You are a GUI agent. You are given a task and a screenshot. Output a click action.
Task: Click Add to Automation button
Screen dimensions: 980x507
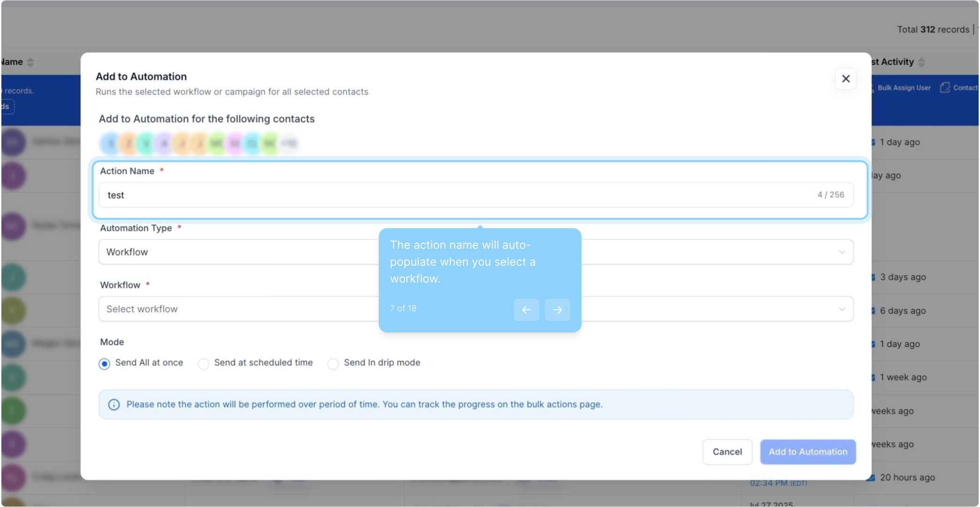[x=807, y=452]
